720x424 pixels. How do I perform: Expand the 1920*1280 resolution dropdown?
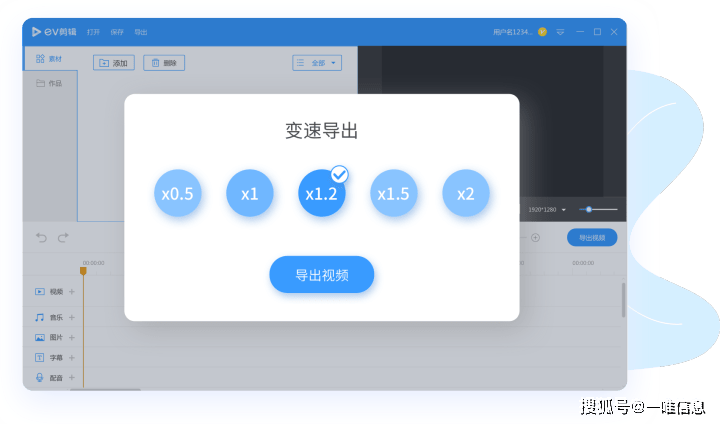[547, 209]
